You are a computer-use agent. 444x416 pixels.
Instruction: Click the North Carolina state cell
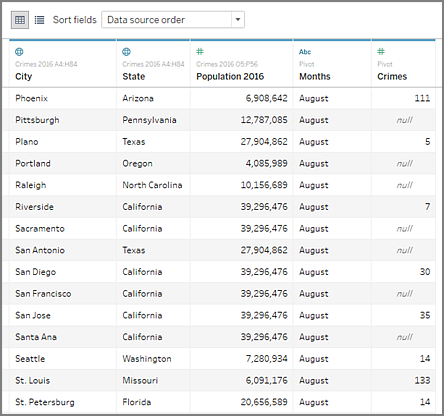tap(153, 185)
